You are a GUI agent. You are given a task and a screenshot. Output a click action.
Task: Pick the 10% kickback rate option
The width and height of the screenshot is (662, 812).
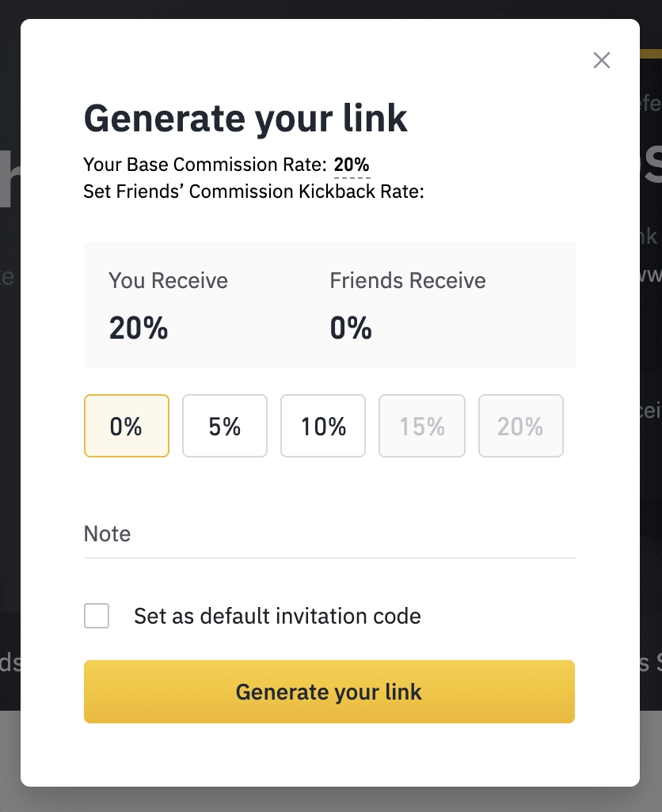tap(323, 427)
